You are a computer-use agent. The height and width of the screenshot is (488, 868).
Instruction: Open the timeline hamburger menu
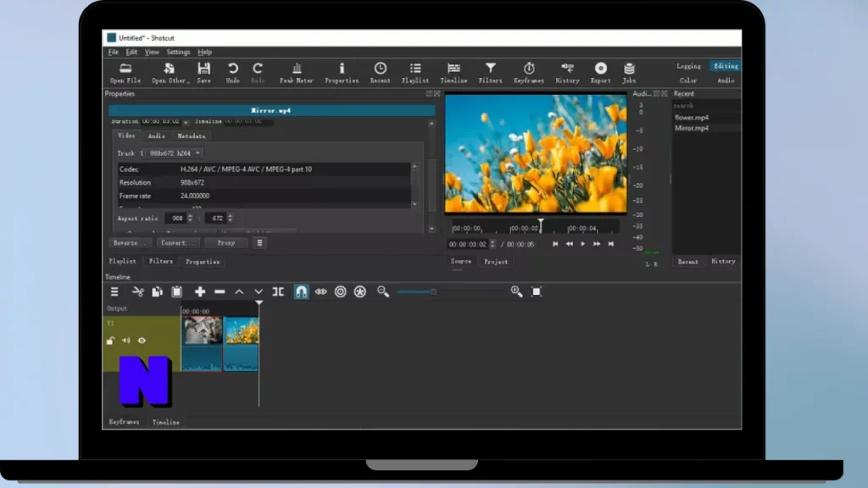tap(114, 291)
